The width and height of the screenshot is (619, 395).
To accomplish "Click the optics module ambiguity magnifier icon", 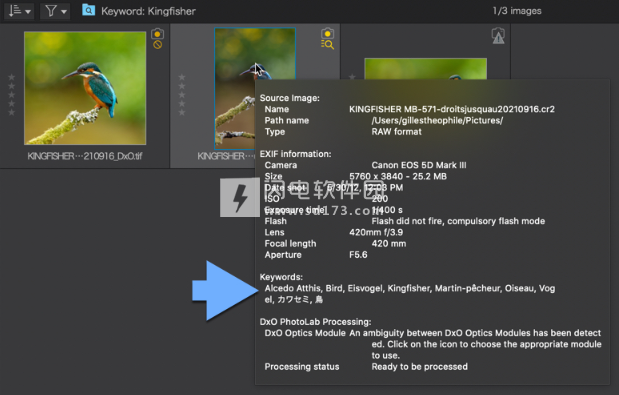I will pyautogui.click(x=327, y=45).
